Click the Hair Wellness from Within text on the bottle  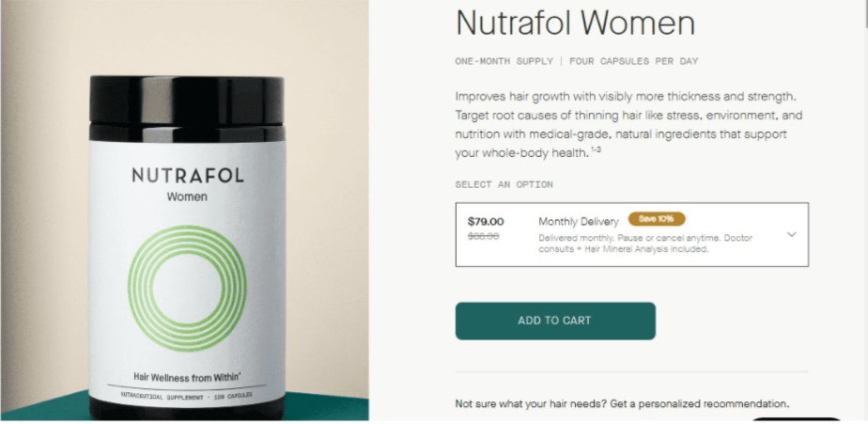click(187, 377)
